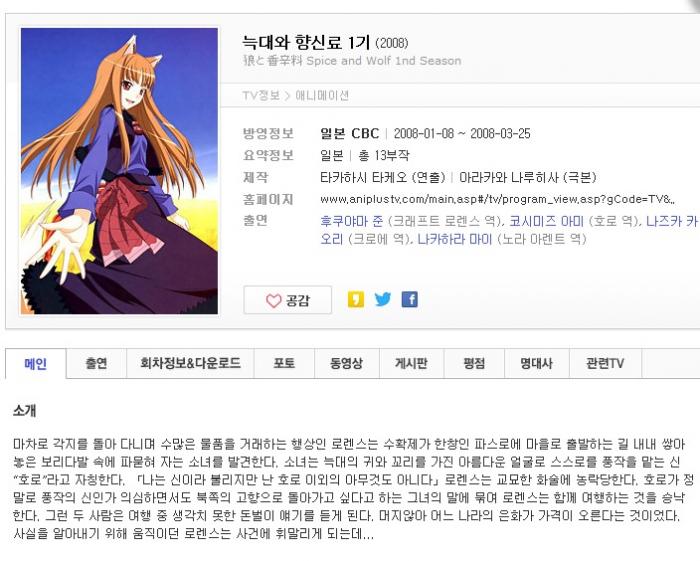Switch to the 명대사 quotes tab

click(x=537, y=363)
